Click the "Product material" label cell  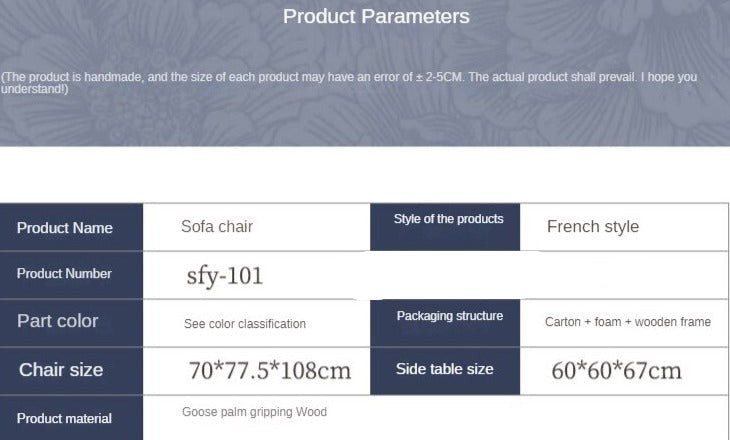click(64, 419)
